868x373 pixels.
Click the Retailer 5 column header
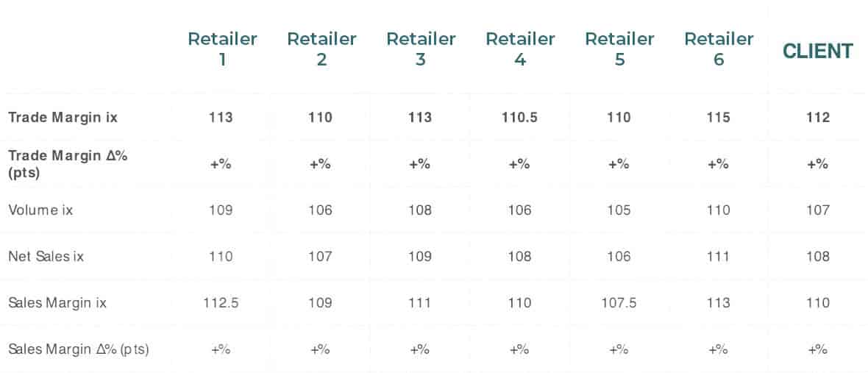(619, 49)
